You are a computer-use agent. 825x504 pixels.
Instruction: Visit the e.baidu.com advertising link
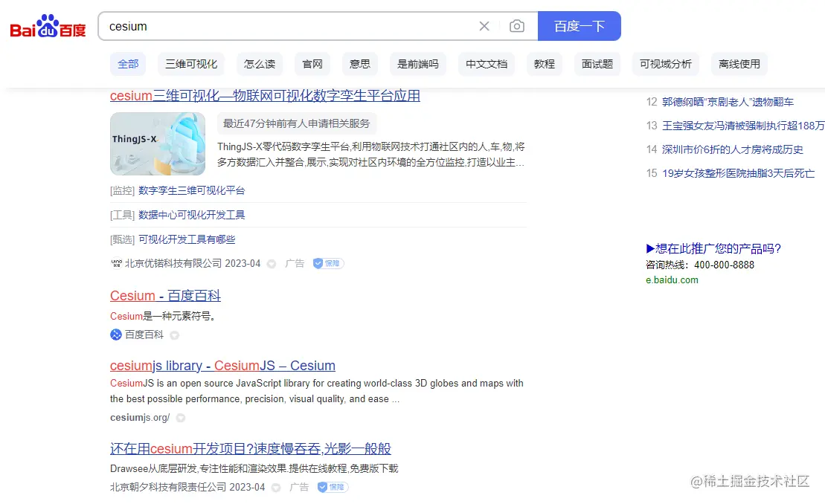672,280
